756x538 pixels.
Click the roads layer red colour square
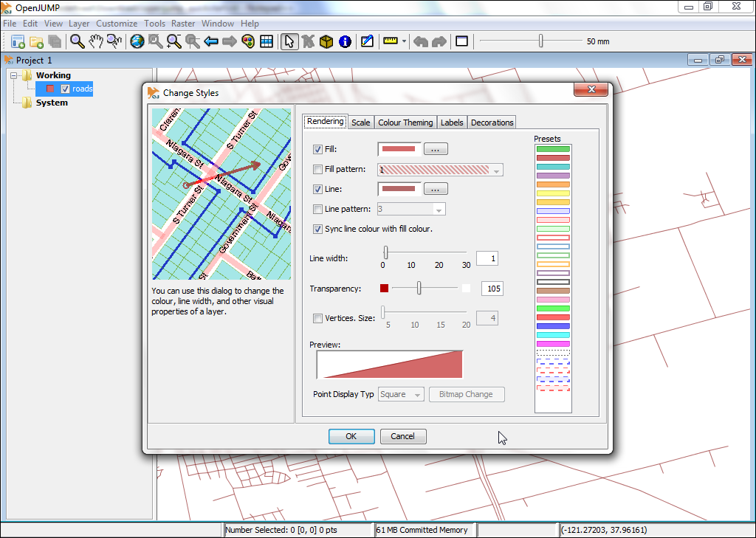[50, 89]
